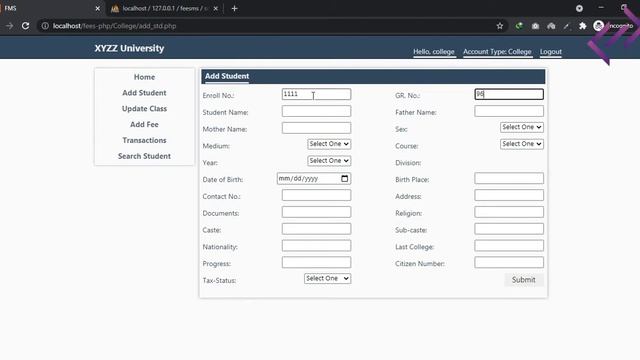This screenshot has width=640, height=360.
Task: Open a new browser tab
Action: pyautogui.click(x=234, y=9)
